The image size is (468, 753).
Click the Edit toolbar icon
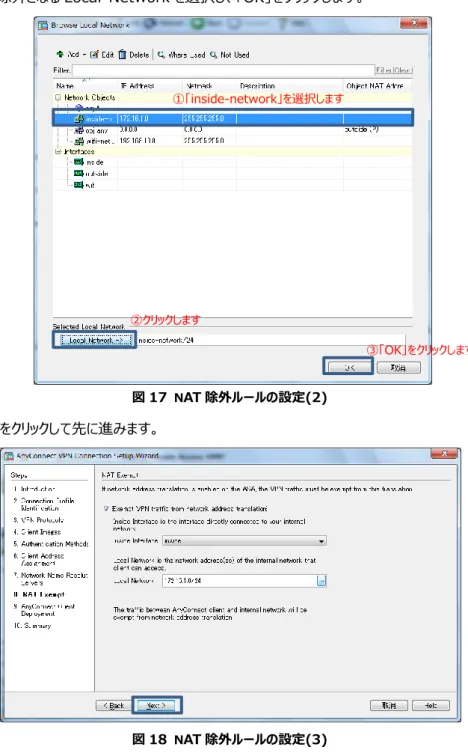point(95,55)
